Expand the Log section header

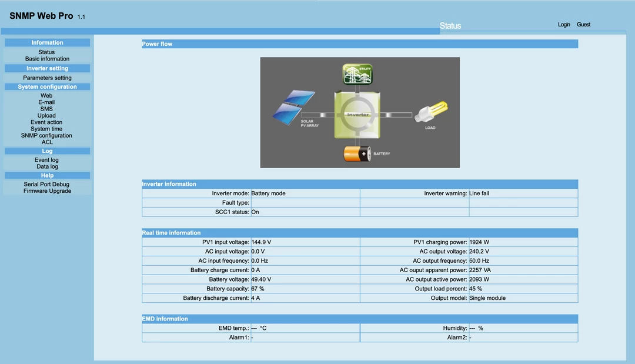pyautogui.click(x=47, y=151)
